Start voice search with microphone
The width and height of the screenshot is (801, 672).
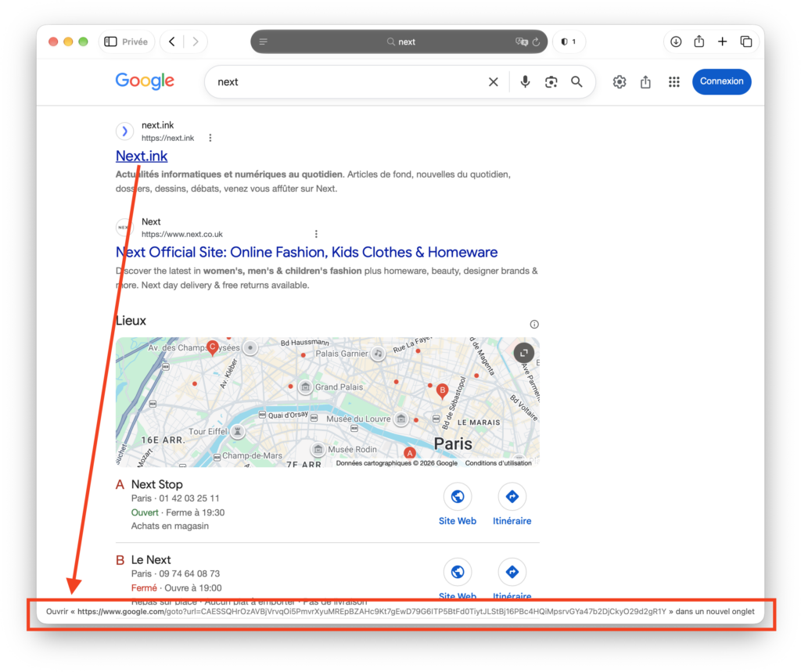525,82
